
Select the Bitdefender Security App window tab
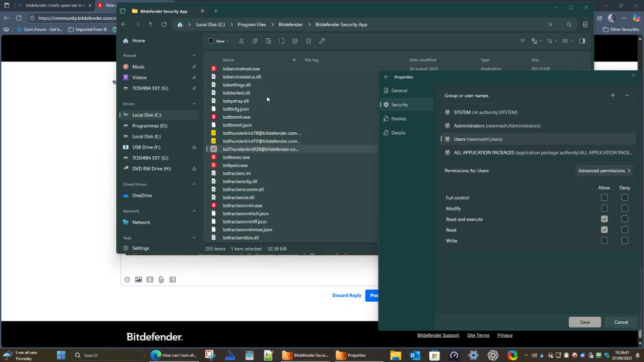pos(168,11)
